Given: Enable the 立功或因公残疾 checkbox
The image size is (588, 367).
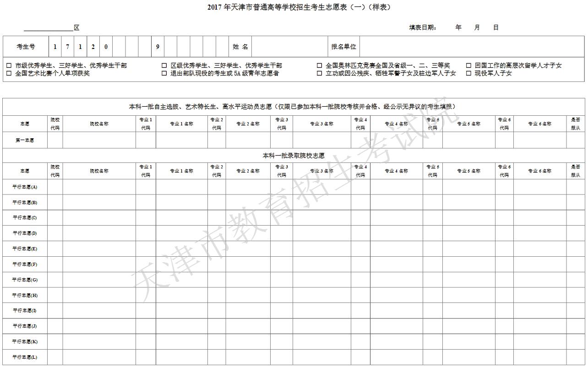Looking at the screenshot, I should [319, 73].
